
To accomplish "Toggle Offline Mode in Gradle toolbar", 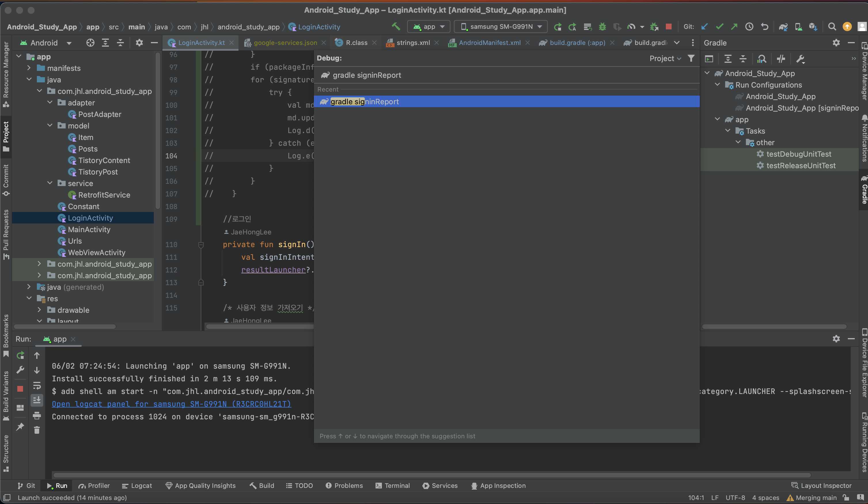I will [781, 59].
